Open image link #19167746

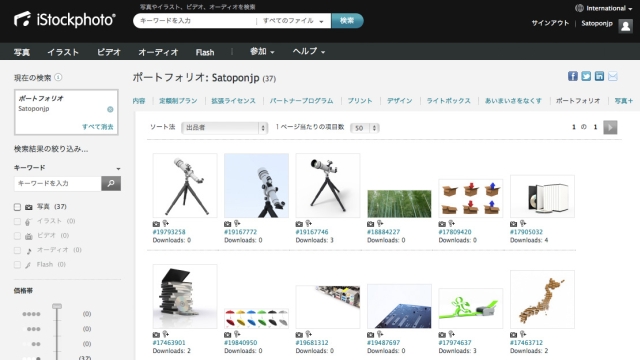point(312,232)
